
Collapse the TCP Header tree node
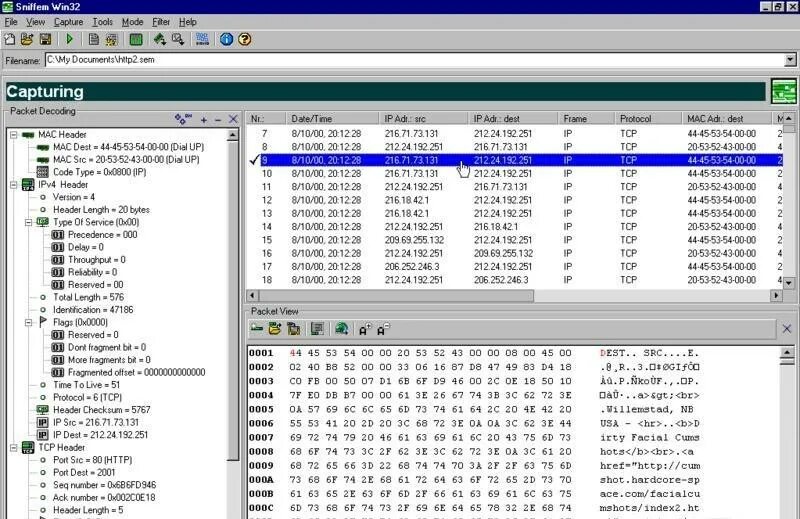click(x=14, y=448)
